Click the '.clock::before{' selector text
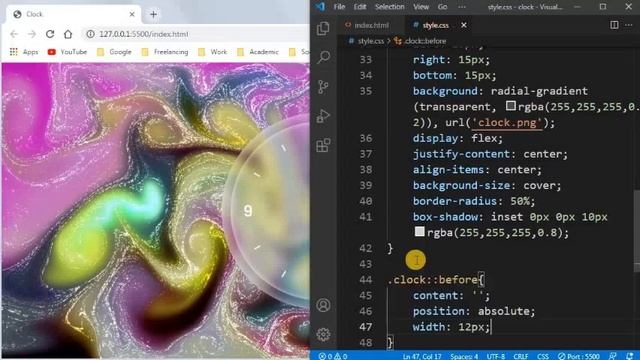 tap(436, 280)
